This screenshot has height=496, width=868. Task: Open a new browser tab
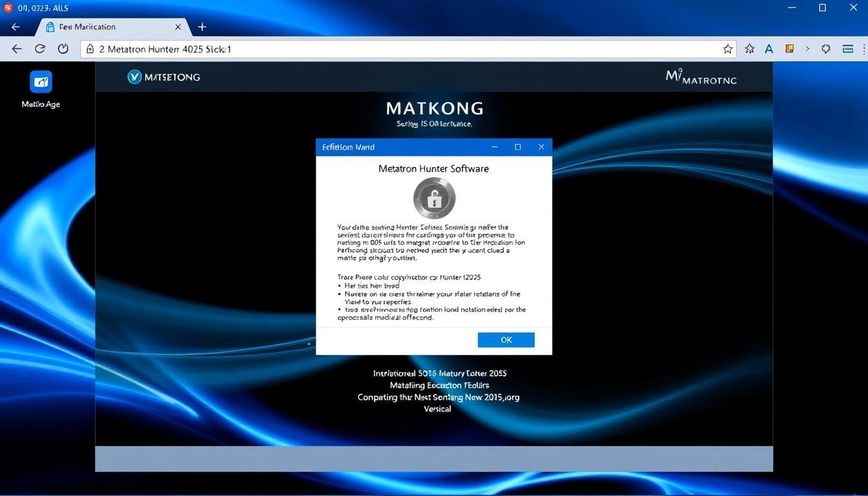pyautogui.click(x=202, y=26)
